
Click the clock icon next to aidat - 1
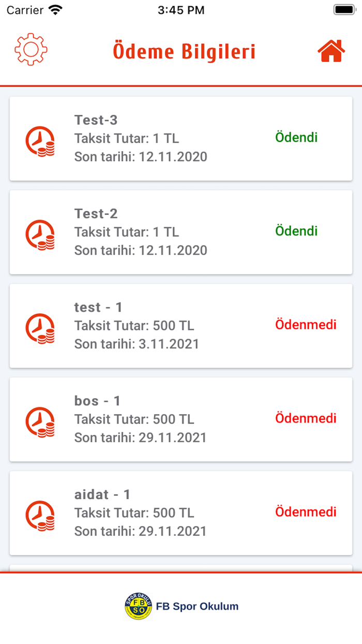tap(40, 513)
